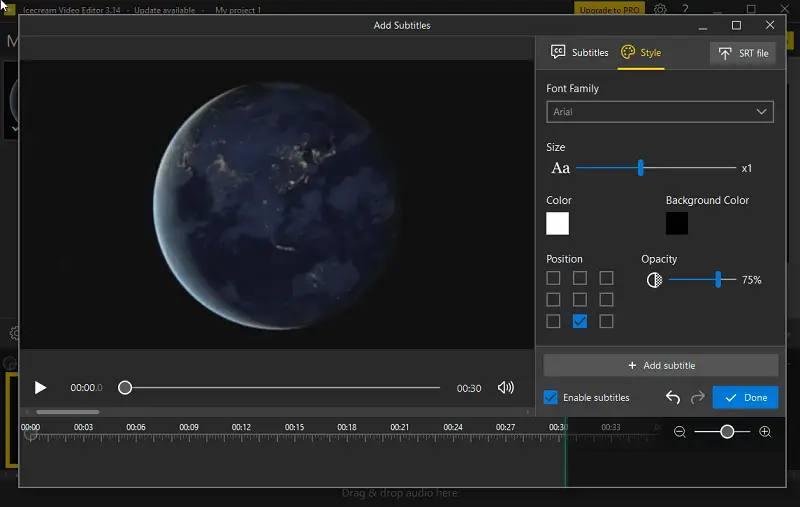Click the timeline playhead at 00:00
This screenshot has width=800, height=507.
(x=31, y=434)
